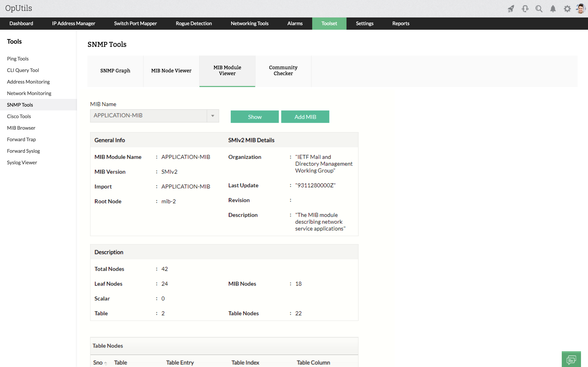Image resolution: width=588 pixels, height=367 pixels.
Task: Click the Add MIB button
Action: click(305, 117)
